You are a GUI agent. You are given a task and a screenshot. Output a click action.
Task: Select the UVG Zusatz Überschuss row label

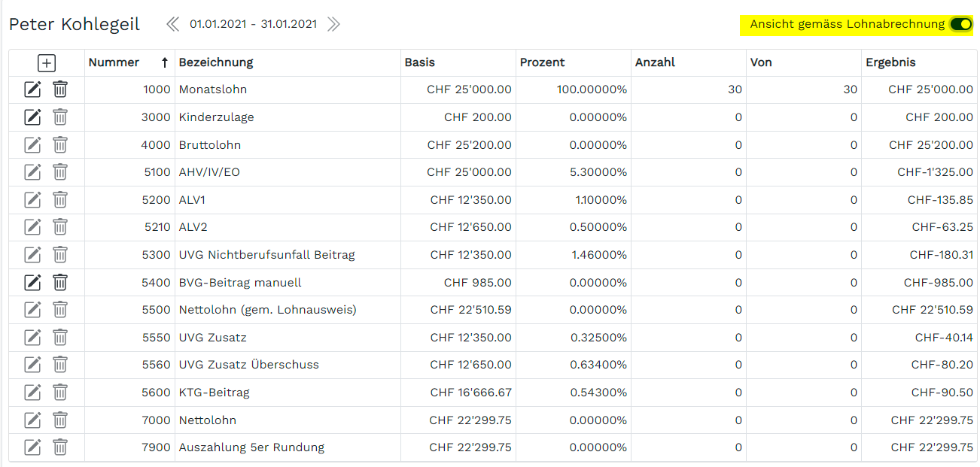click(248, 365)
